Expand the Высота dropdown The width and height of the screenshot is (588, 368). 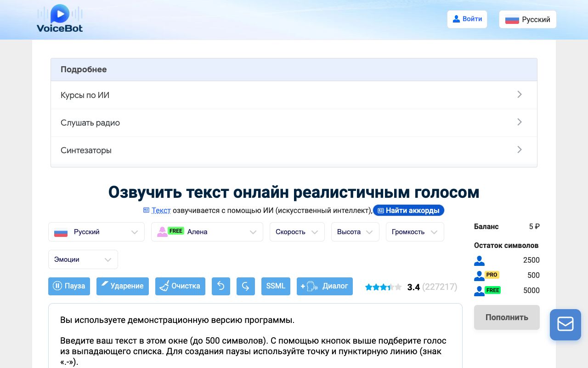pyautogui.click(x=355, y=232)
